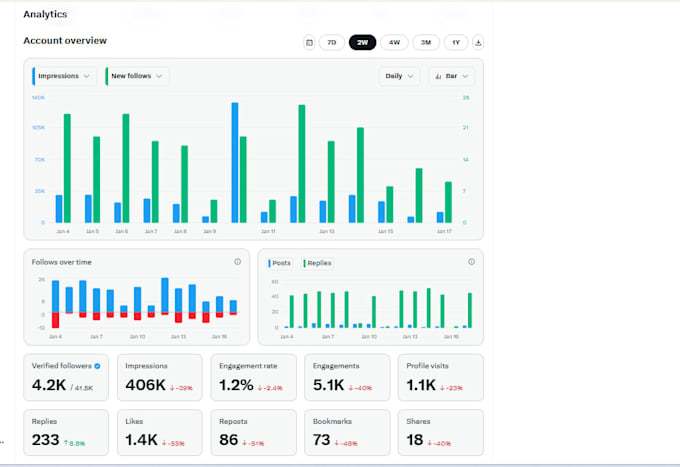680x467 pixels.
Task: Click the info icon on Posts Replies chart
Action: [471, 262]
